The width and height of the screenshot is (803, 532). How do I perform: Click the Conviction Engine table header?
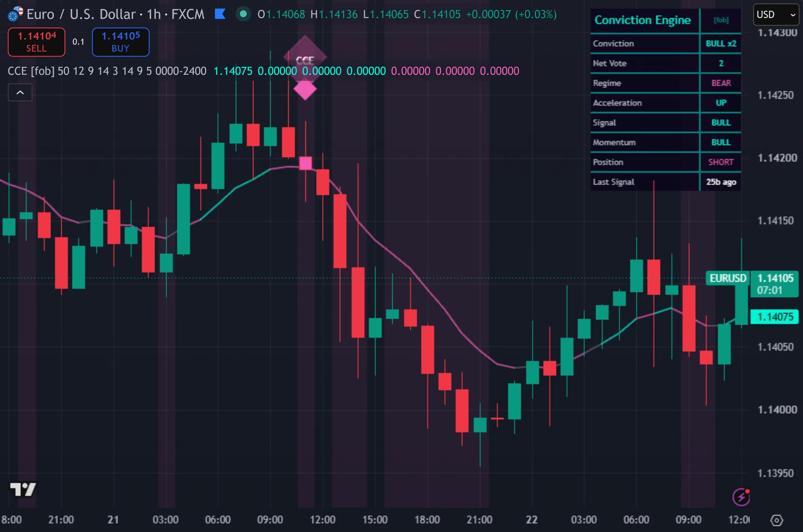pos(642,20)
